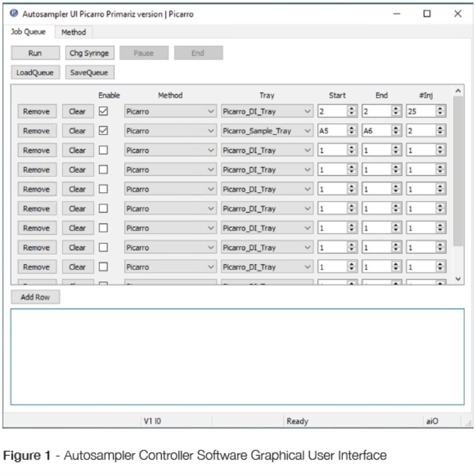Viewport: 476px width, 476px height.
Task: Increment the Start value A5
Action: point(351,128)
